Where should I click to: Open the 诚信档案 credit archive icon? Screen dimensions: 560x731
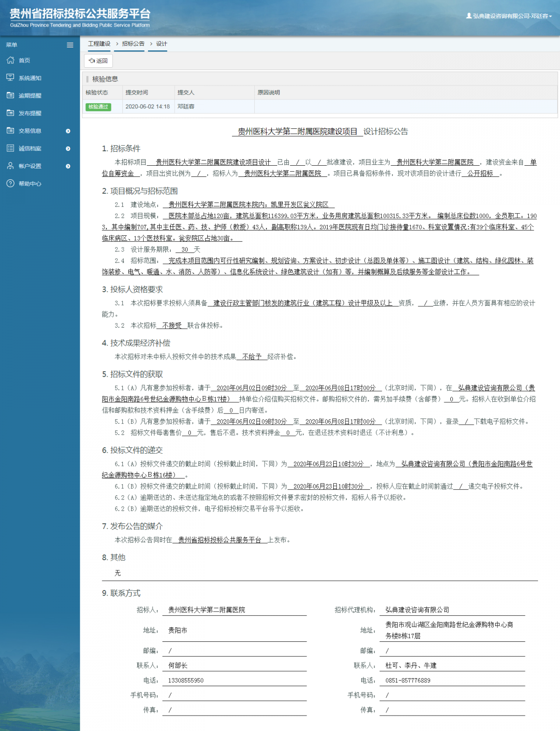10,148
